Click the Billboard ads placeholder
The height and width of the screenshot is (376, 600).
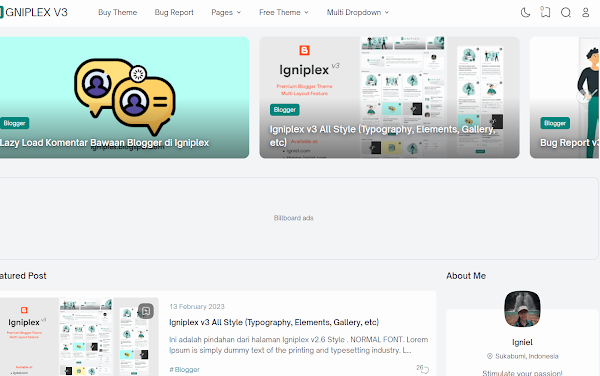click(x=293, y=218)
